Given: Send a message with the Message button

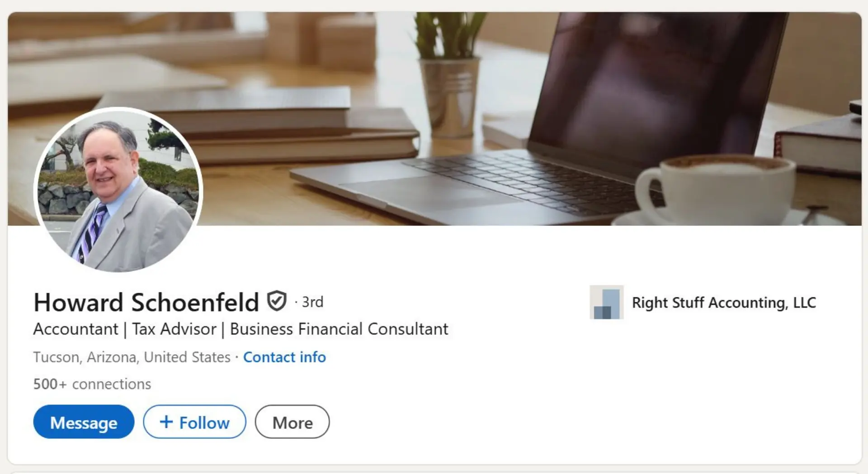Looking at the screenshot, I should click(84, 422).
